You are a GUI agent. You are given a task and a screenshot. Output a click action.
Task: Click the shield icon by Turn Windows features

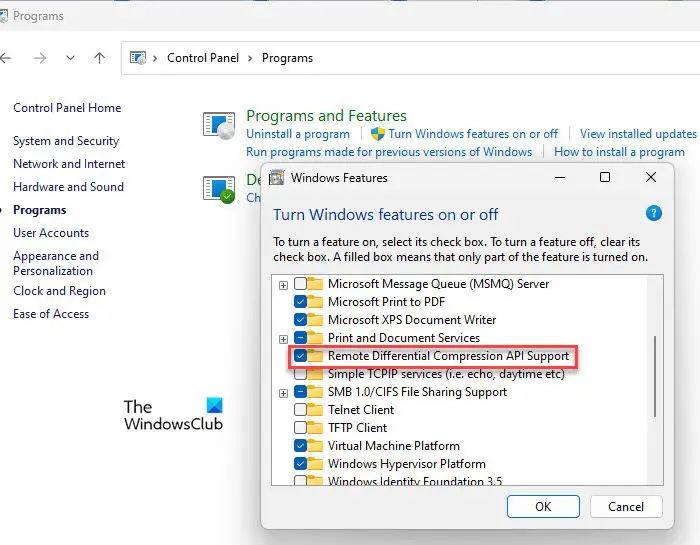click(x=378, y=134)
